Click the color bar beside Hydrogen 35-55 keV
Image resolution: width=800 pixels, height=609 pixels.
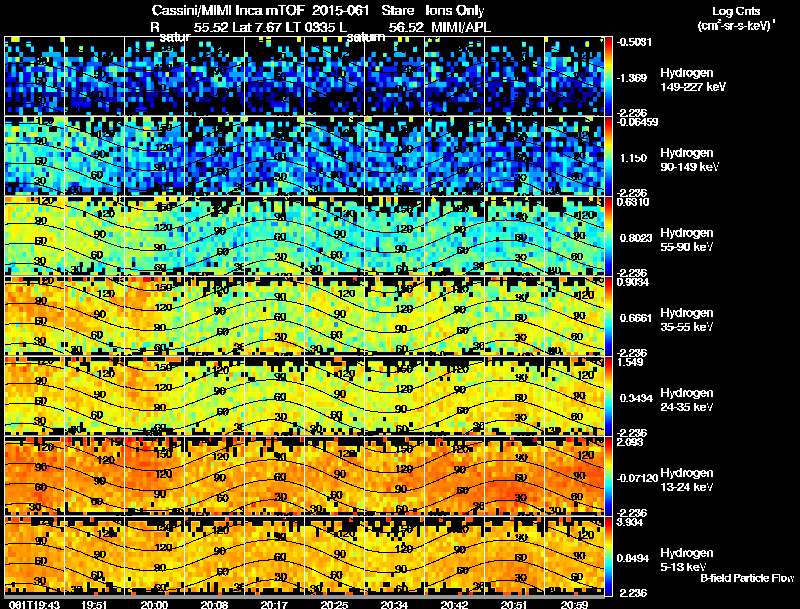(x=608, y=316)
